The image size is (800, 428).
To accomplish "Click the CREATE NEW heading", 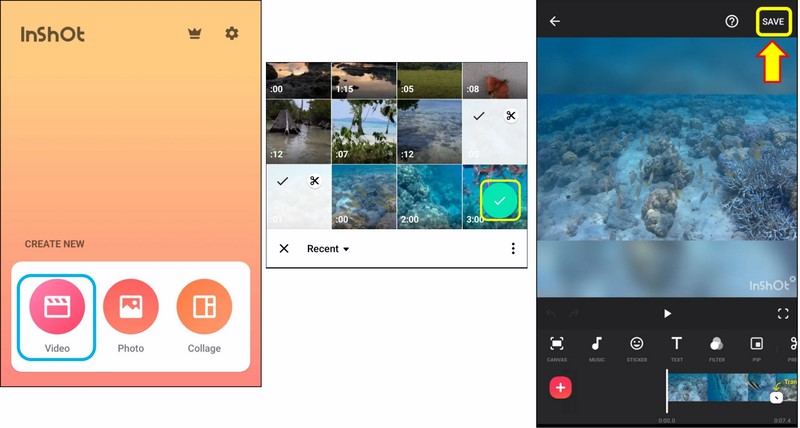I will tap(55, 244).
